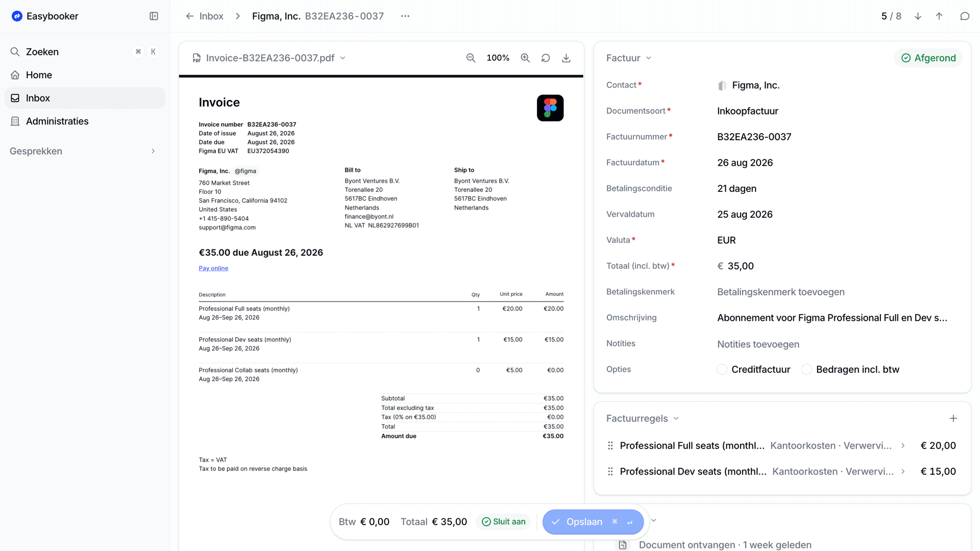Navigate to Home in sidebar
980x551 pixels.
[85, 75]
